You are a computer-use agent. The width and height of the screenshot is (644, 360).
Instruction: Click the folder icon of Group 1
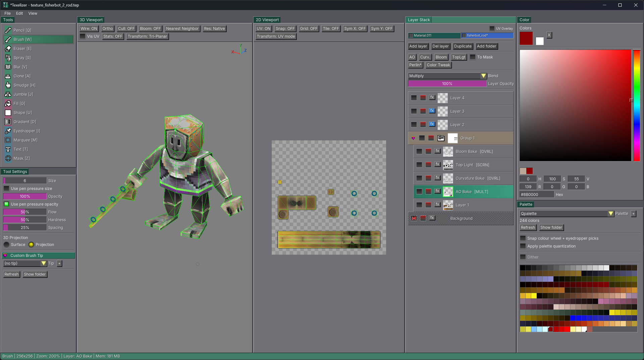[441, 138]
